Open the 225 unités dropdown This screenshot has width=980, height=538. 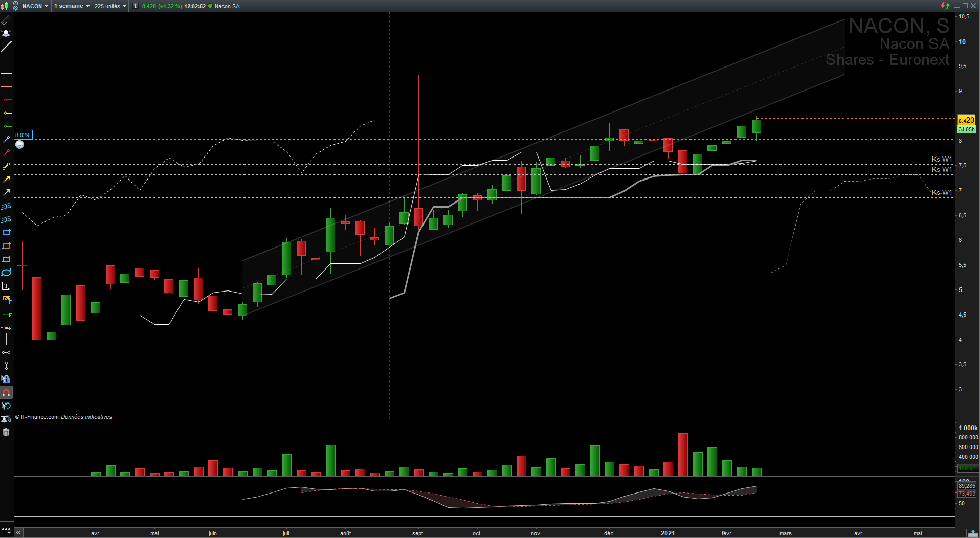pyautogui.click(x=110, y=6)
